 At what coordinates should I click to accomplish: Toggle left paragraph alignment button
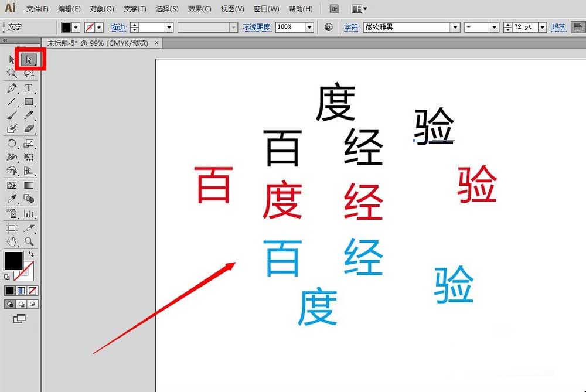(578, 27)
